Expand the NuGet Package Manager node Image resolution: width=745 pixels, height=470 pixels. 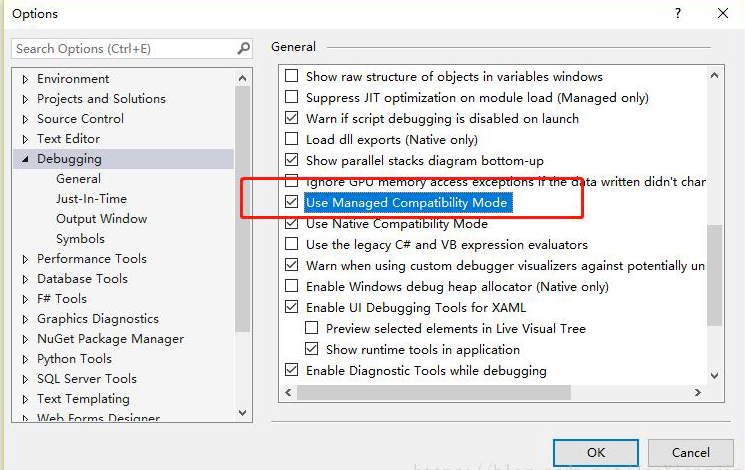(x=25, y=339)
